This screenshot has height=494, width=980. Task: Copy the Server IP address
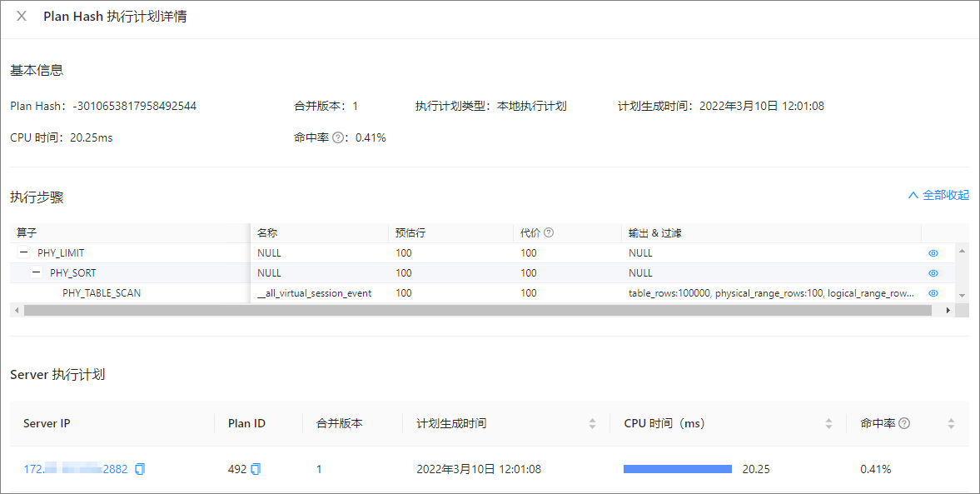pos(140,469)
